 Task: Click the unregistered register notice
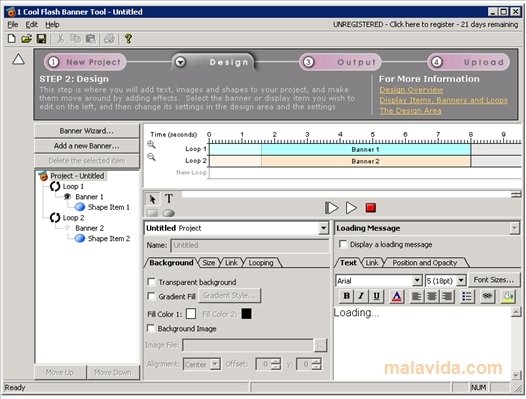tap(425, 24)
